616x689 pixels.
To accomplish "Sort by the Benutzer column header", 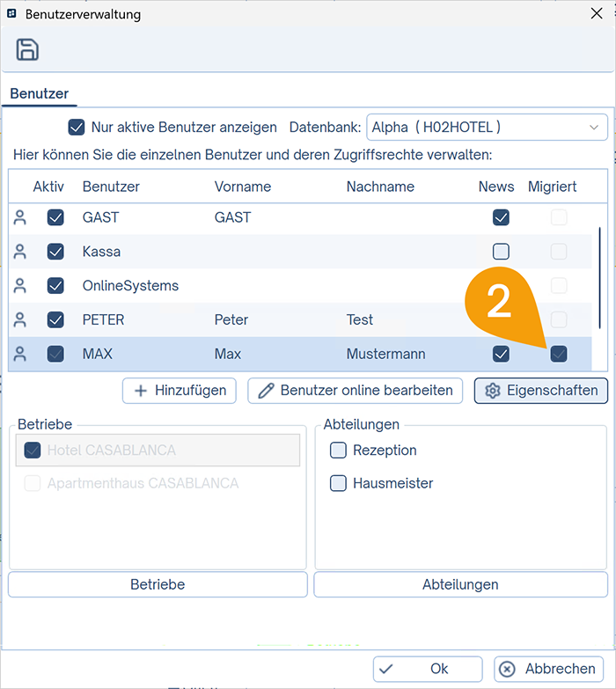I will pyautogui.click(x=111, y=187).
